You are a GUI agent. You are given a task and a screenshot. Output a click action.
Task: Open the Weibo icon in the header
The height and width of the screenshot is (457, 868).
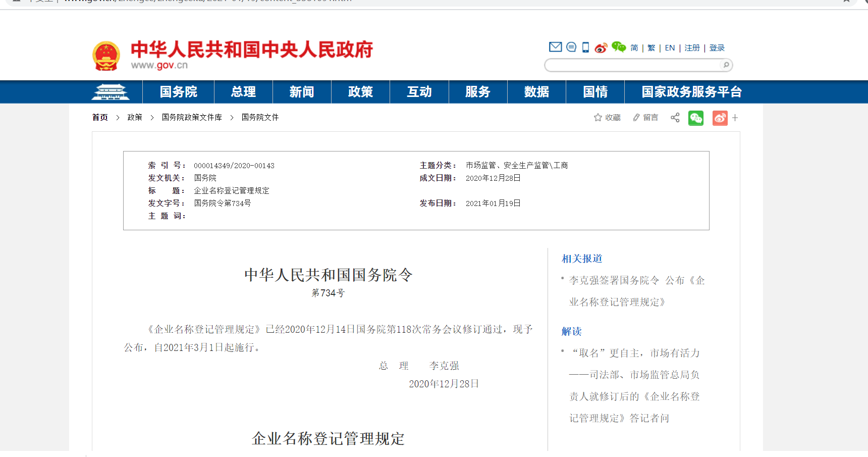601,48
